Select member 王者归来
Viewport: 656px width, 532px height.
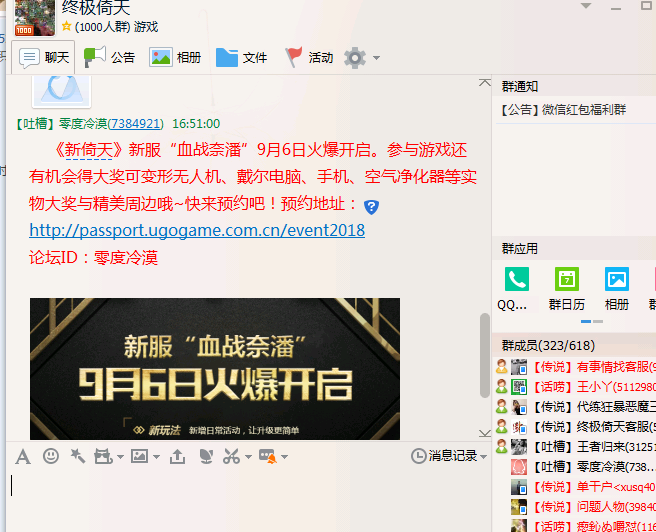575,447
